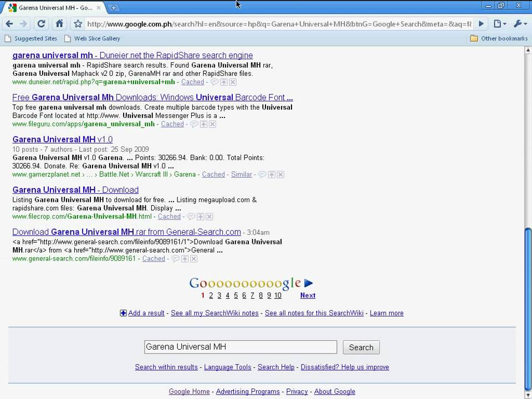Go to results page 2

[x=211, y=295]
